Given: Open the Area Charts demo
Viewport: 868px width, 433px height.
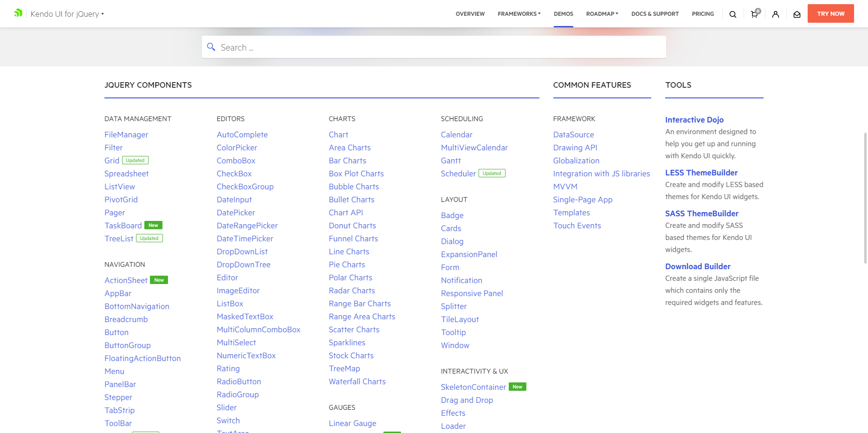Looking at the screenshot, I should (350, 148).
